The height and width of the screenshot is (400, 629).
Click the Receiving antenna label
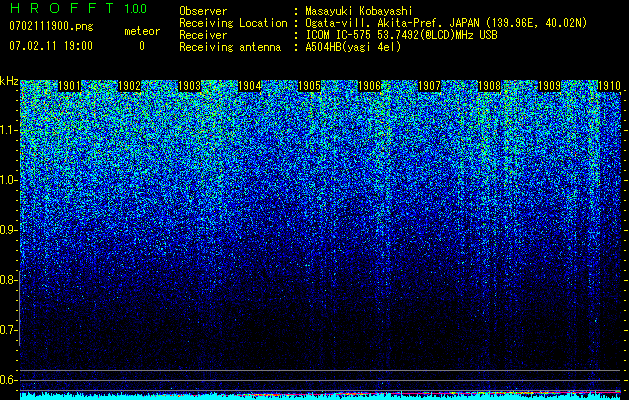click(230, 47)
